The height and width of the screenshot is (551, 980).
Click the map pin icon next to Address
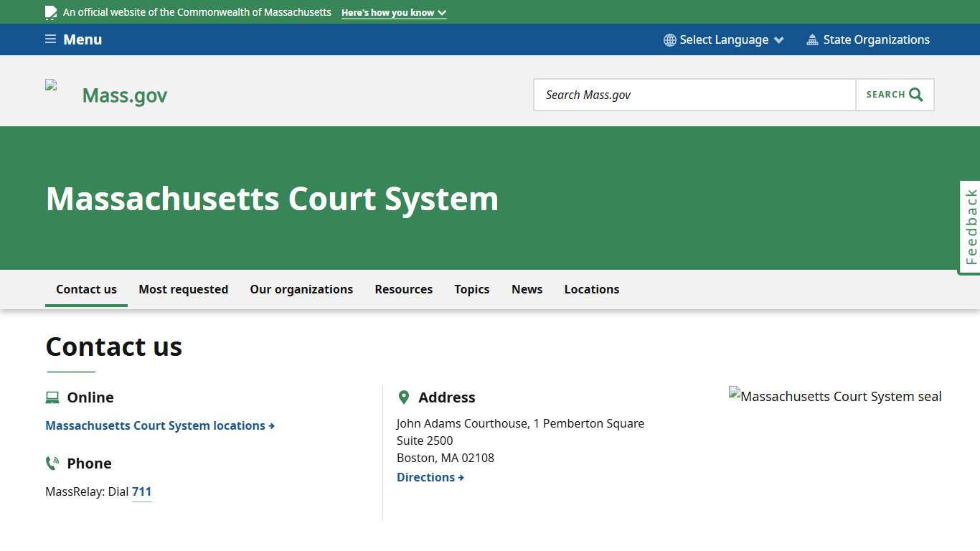click(403, 397)
